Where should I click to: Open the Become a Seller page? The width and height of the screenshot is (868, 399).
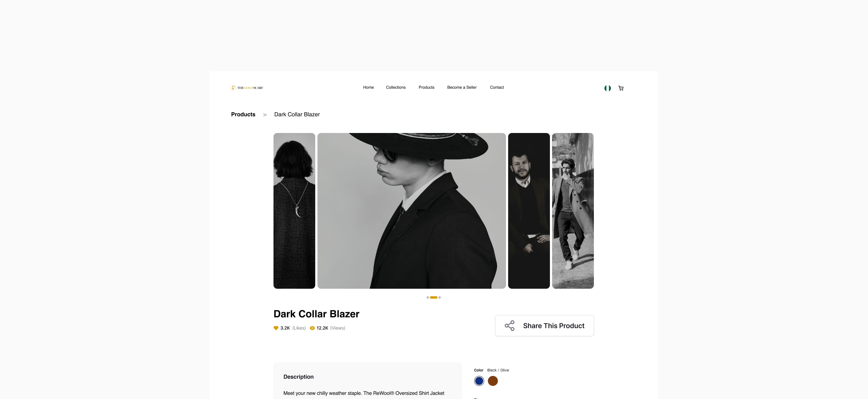[462, 87]
